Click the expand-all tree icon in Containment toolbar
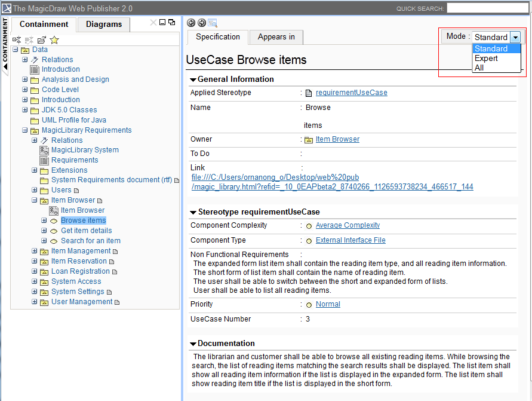532x401 pixels. coord(17,39)
